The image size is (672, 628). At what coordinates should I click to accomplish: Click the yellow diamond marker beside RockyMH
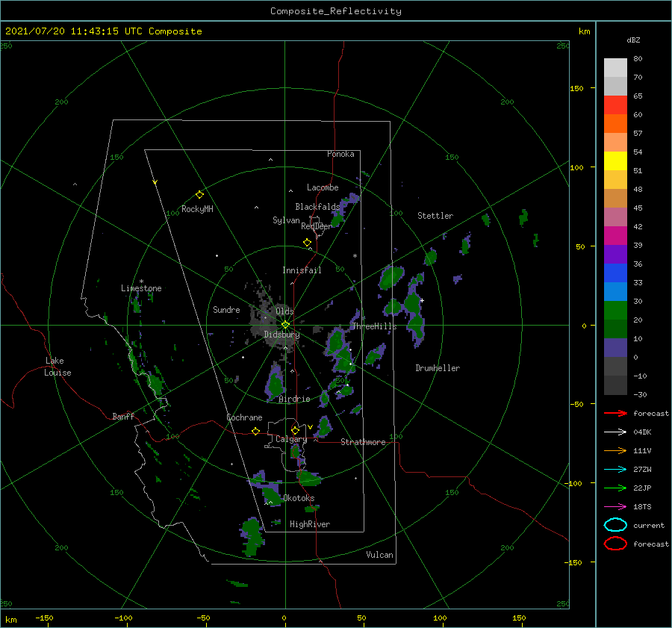[199, 195]
